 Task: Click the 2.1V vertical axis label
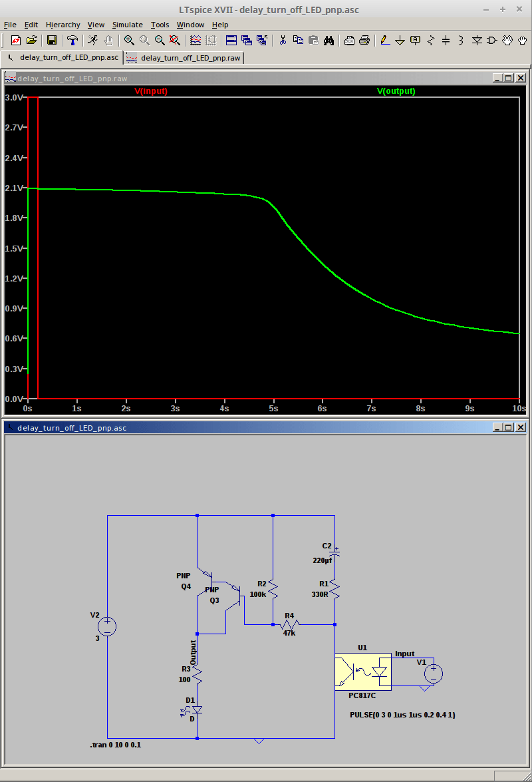[x=13, y=188]
